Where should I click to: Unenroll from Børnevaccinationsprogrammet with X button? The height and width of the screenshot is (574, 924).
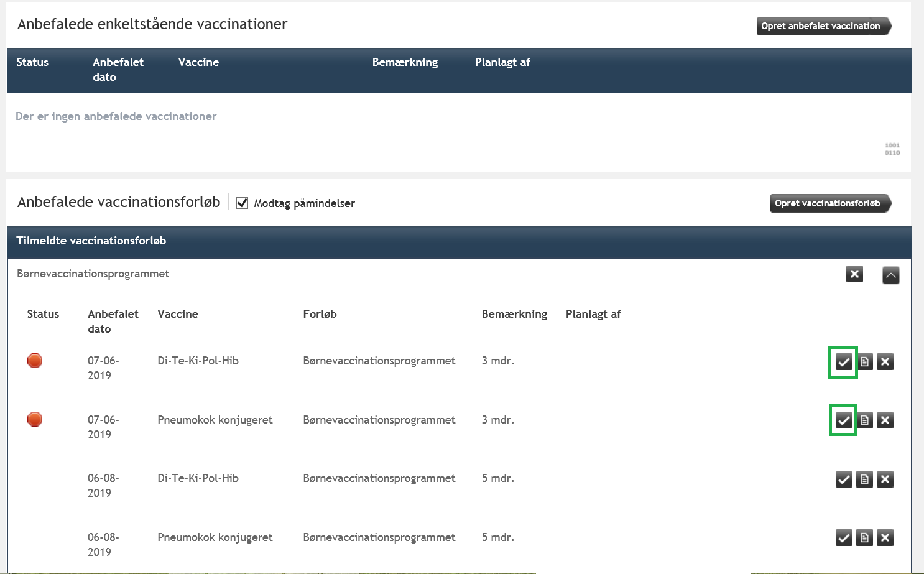(854, 274)
